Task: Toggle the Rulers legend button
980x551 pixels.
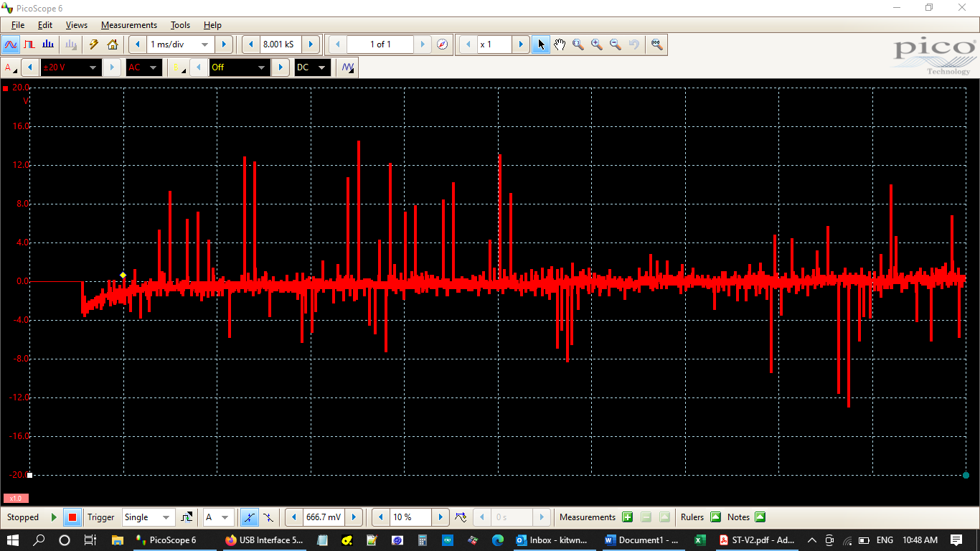Action: pyautogui.click(x=715, y=517)
